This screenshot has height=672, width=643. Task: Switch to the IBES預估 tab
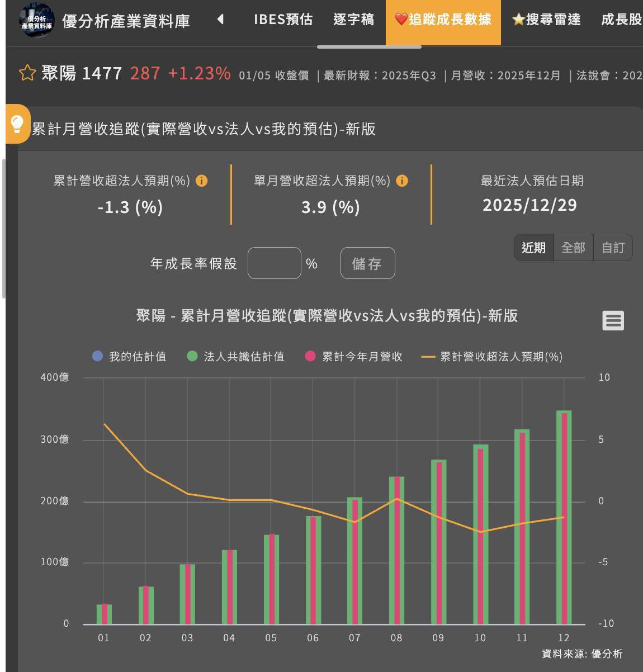tap(283, 19)
